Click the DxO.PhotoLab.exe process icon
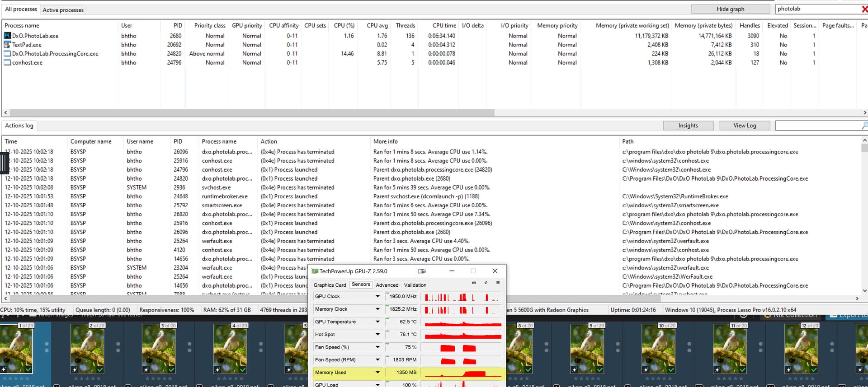The width and height of the screenshot is (868, 387). 8,36
